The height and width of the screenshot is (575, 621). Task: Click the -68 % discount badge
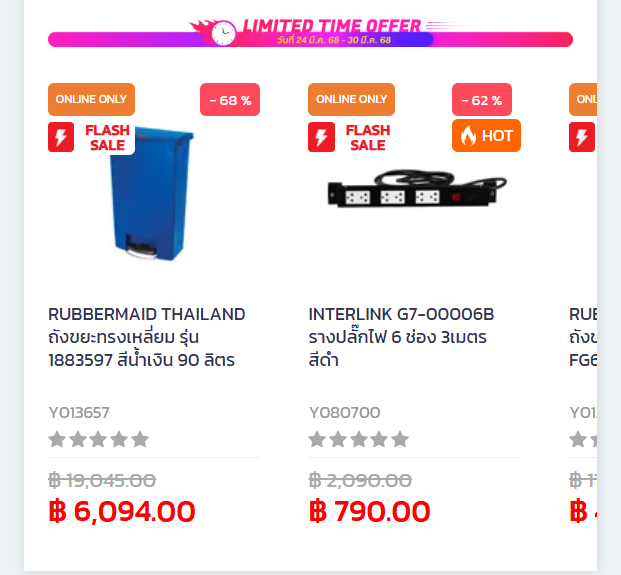pos(230,100)
